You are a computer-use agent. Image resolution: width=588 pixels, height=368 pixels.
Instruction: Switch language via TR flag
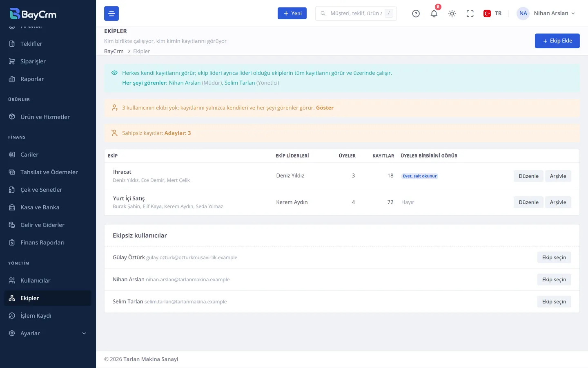click(x=492, y=13)
